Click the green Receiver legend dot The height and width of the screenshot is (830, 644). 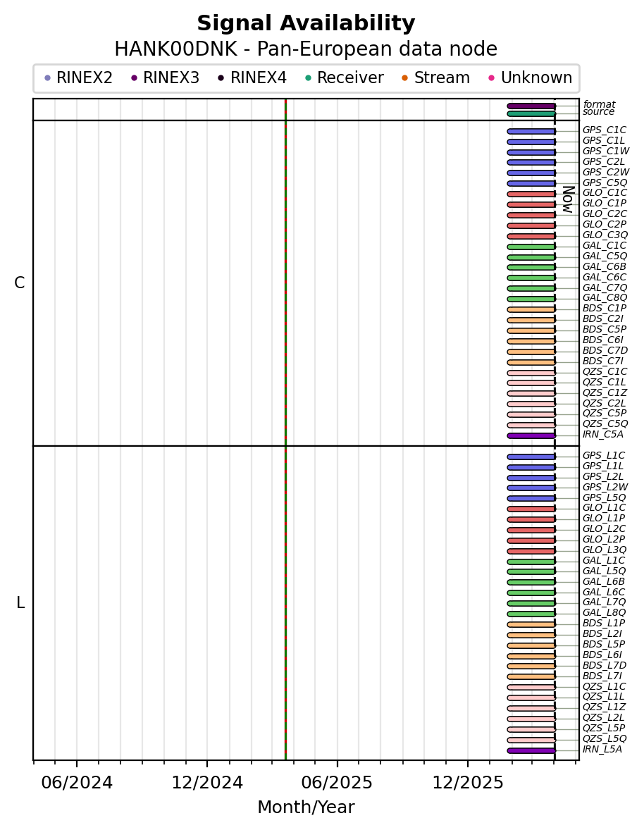308,78
